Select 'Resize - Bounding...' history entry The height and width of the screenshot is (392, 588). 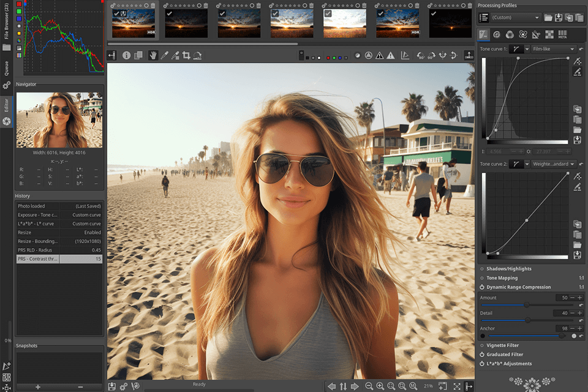pyautogui.click(x=59, y=241)
